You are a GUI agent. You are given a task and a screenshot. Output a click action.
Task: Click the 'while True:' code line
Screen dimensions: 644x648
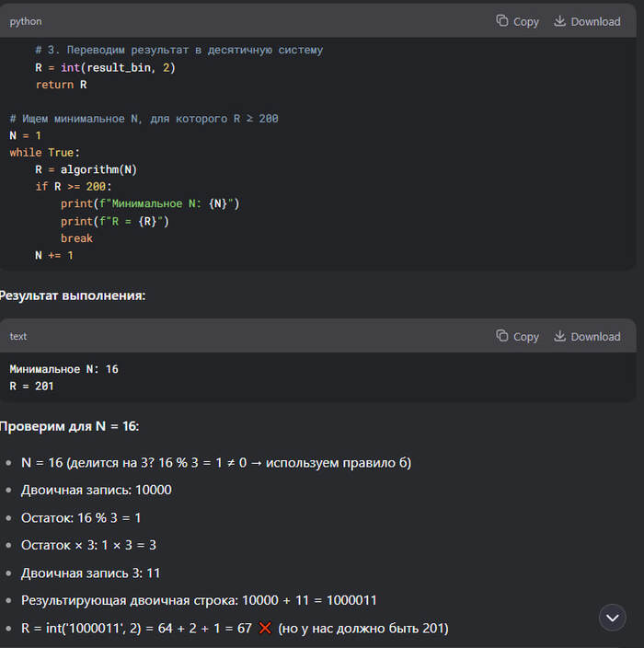45,153
